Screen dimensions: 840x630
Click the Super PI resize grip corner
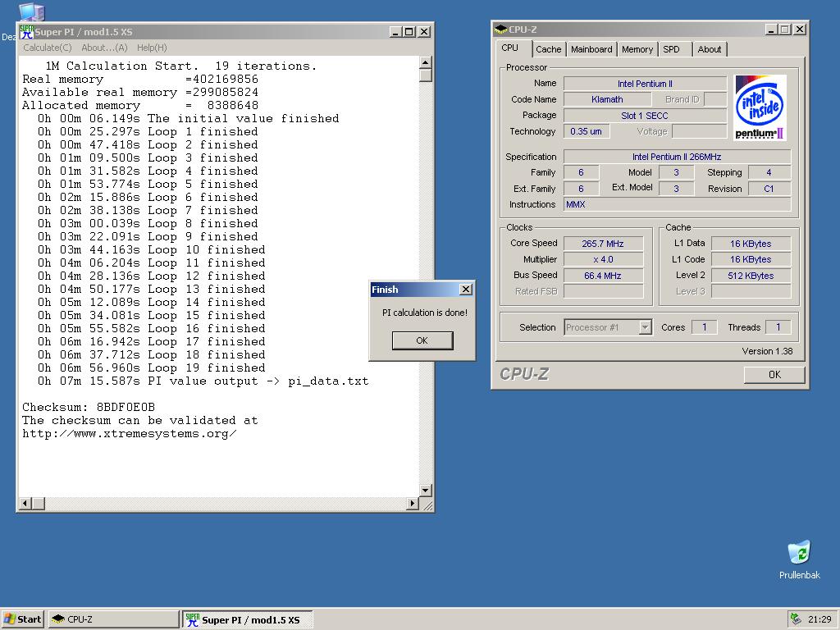(427, 504)
